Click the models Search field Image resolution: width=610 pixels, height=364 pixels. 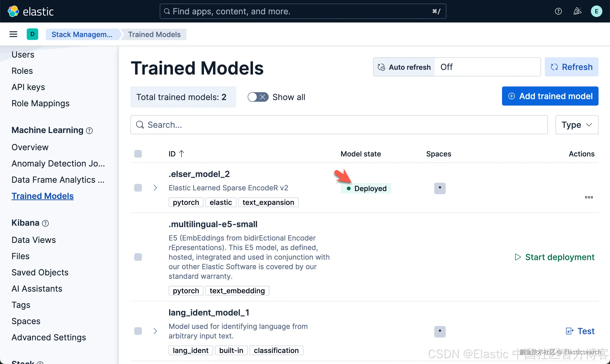[x=338, y=125]
